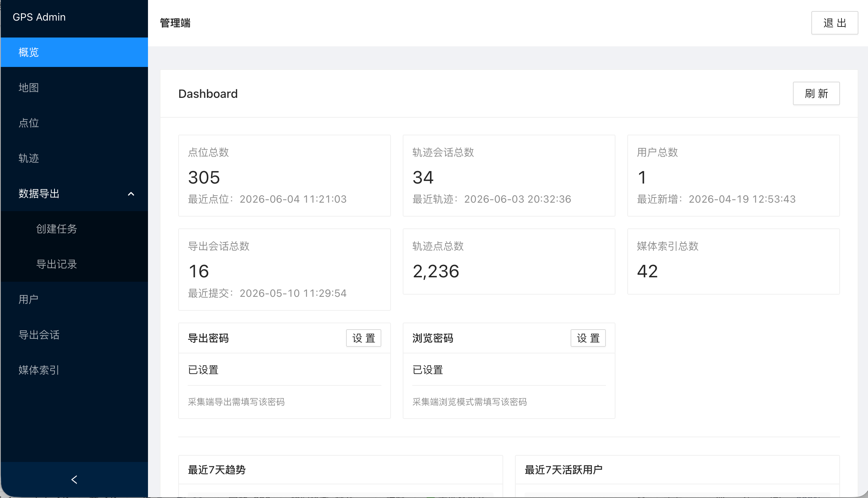Click the 最近提交 timestamp 2026-05-10 11:29:54
This screenshot has width=868, height=498.
(293, 294)
